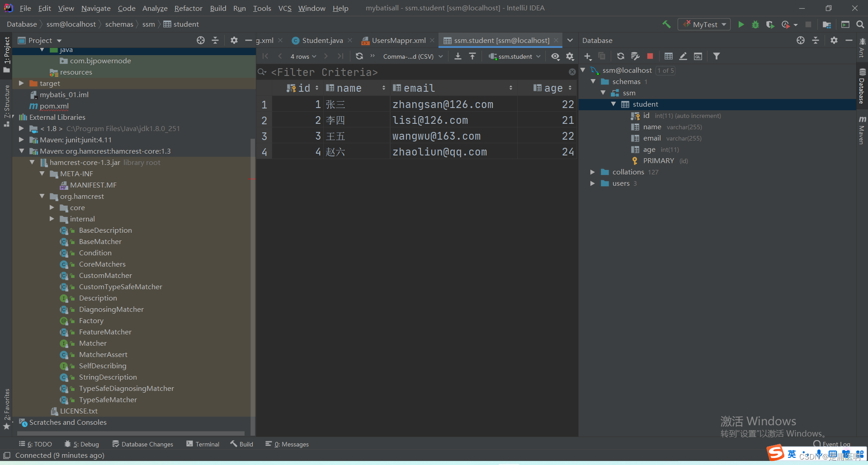Open the data editor settings gear
868x465 pixels.
click(x=570, y=56)
